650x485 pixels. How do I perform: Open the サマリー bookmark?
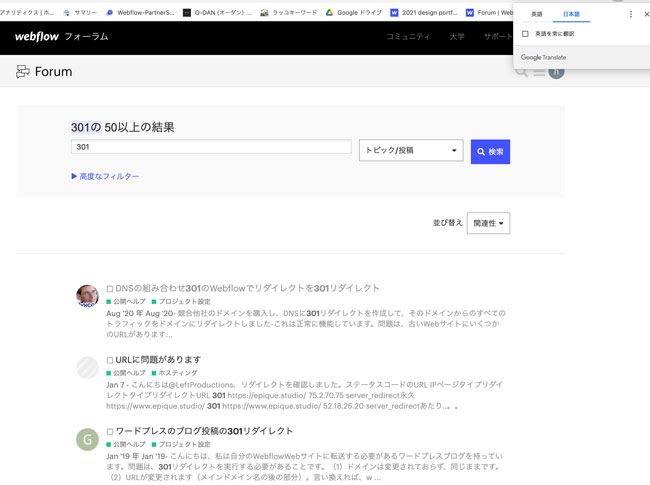80,12
